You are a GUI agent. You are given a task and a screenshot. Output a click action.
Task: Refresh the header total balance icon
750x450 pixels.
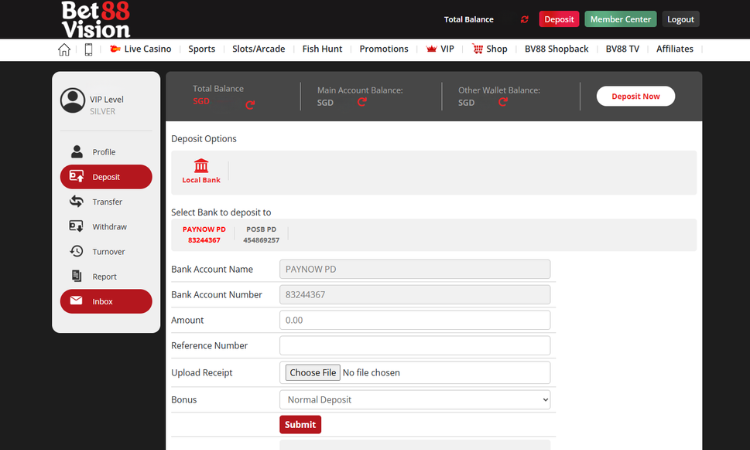(525, 20)
